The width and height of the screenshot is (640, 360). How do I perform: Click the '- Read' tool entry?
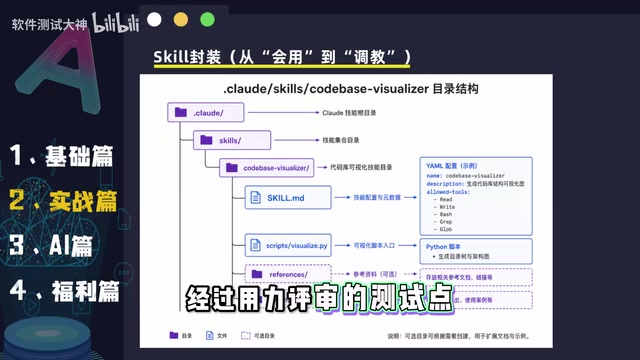443,199
